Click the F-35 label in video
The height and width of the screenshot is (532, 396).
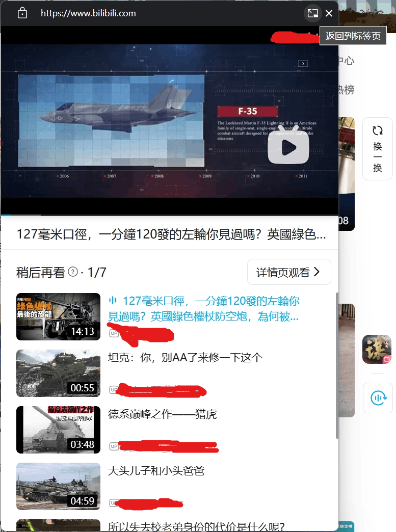point(247,111)
